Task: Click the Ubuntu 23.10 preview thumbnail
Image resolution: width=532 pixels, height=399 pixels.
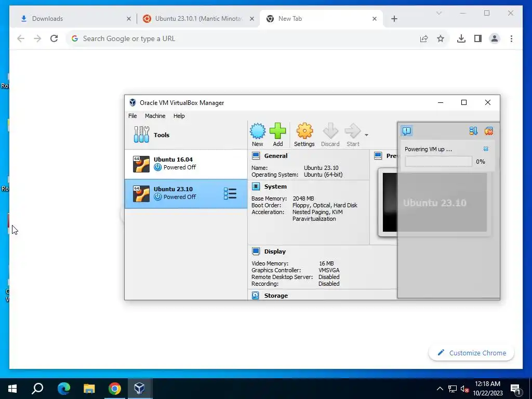Action: click(x=435, y=203)
